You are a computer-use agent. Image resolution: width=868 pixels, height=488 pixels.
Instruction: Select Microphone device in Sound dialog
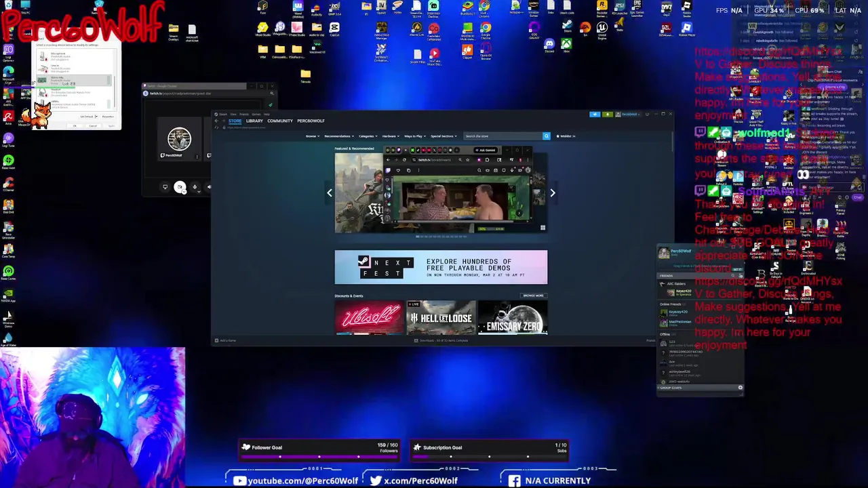coord(74,57)
